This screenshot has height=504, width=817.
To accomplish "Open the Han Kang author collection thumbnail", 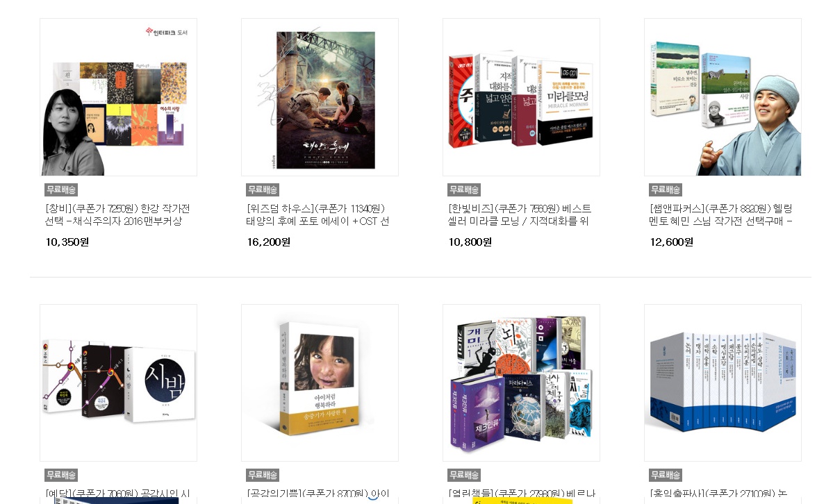I will (118, 97).
